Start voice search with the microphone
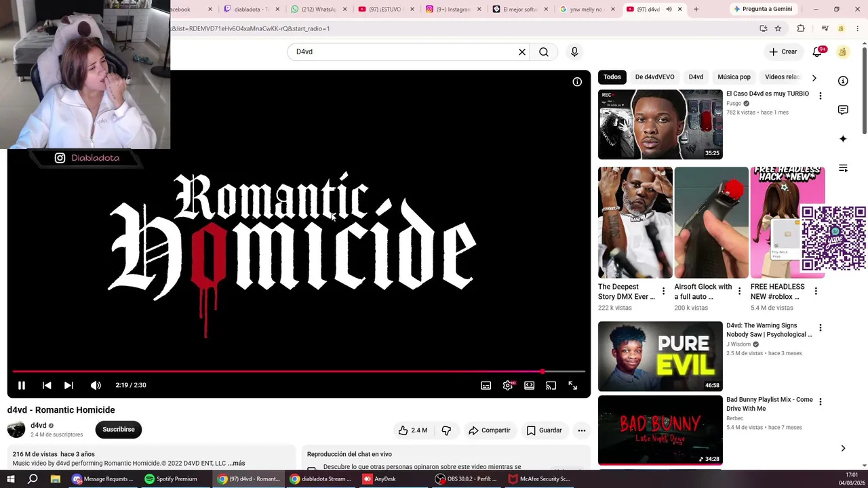 574,52
